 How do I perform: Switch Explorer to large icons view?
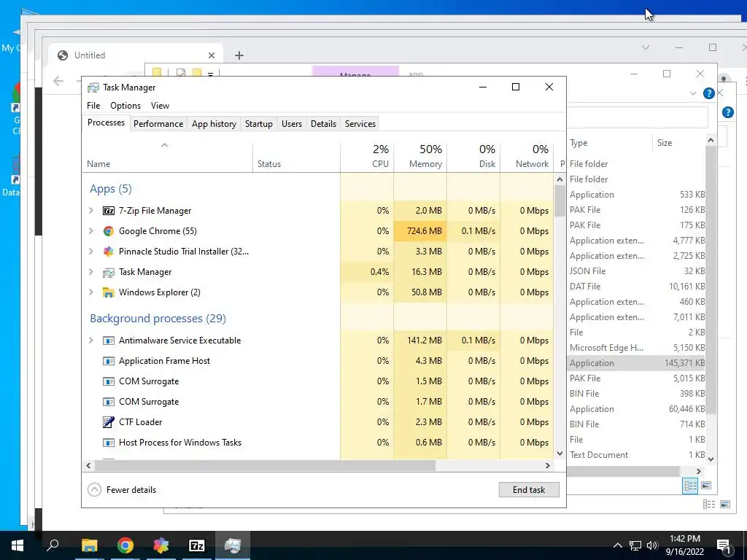pyautogui.click(x=706, y=486)
